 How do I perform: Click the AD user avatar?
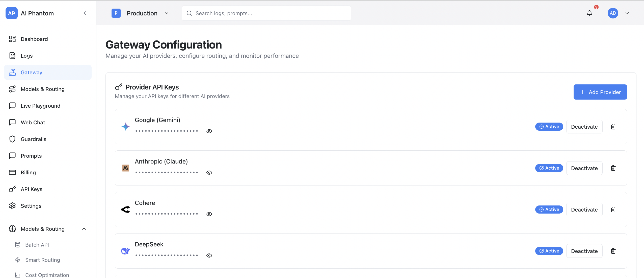click(x=613, y=13)
